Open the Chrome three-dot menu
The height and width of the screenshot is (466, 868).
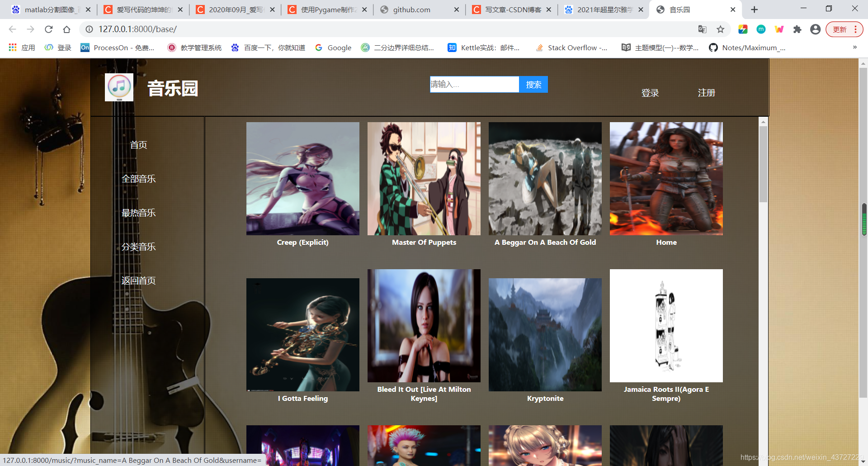point(855,29)
